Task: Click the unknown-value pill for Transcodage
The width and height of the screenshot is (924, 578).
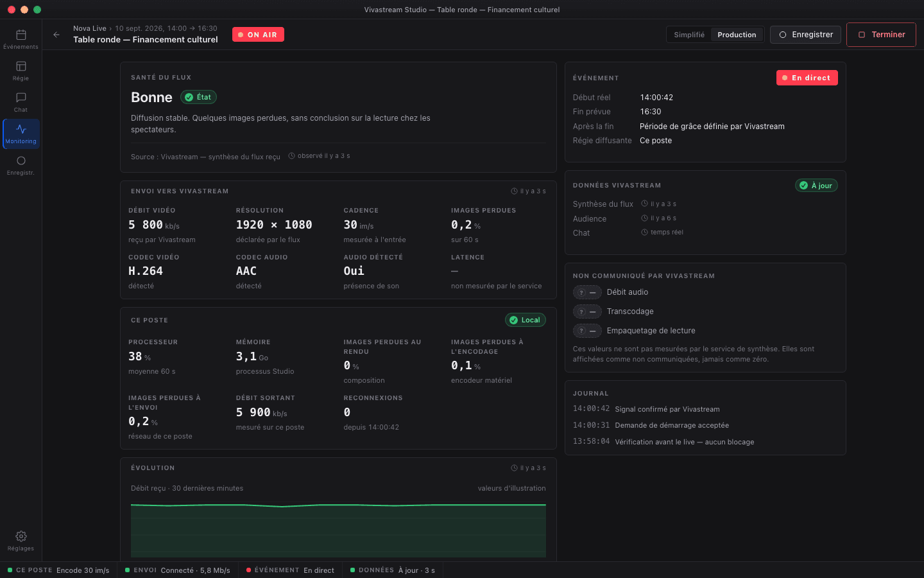Action: pyautogui.click(x=587, y=311)
